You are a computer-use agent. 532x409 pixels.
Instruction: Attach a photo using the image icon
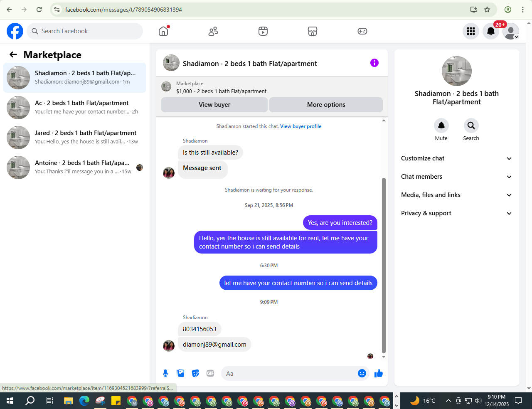click(180, 373)
